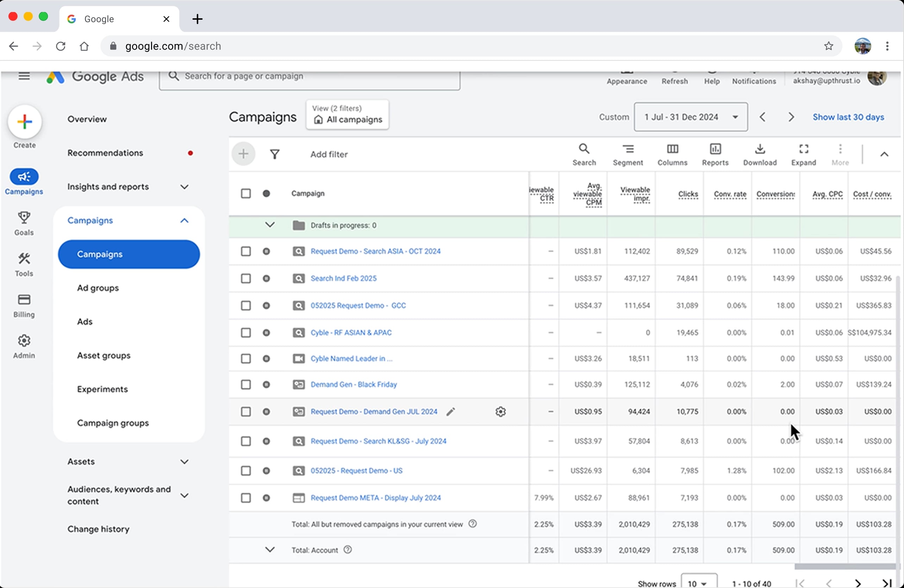Open the Columns selector
The image size is (904, 588).
pyautogui.click(x=672, y=155)
